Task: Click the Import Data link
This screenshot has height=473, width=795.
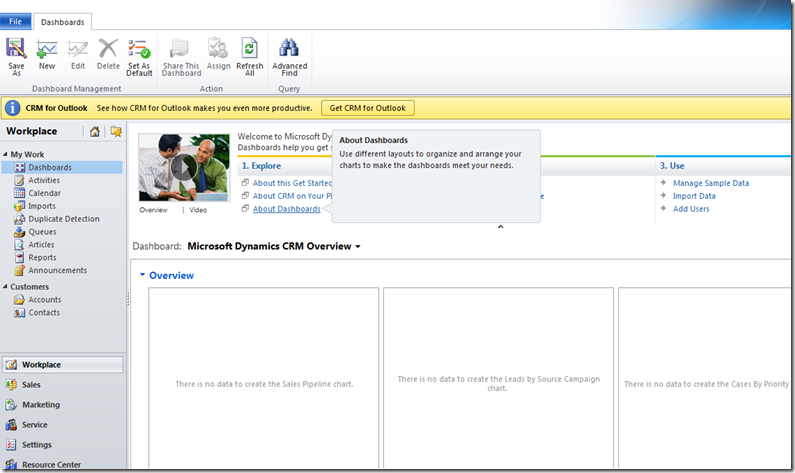Action: (x=694, y=196)
